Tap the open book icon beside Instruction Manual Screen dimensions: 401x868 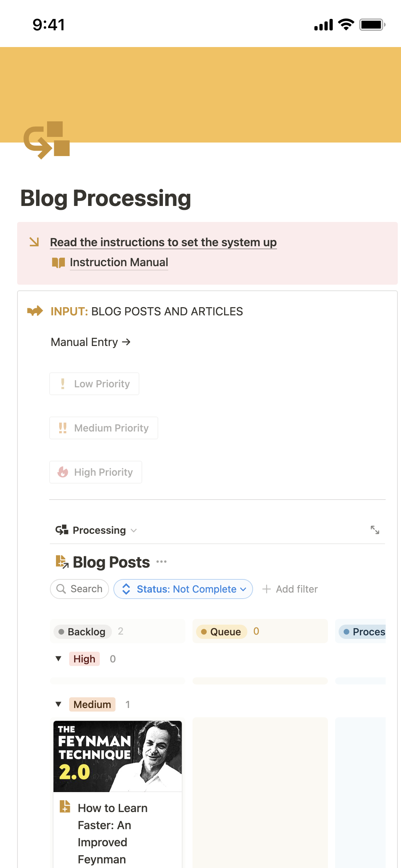[x=58, y=263]
